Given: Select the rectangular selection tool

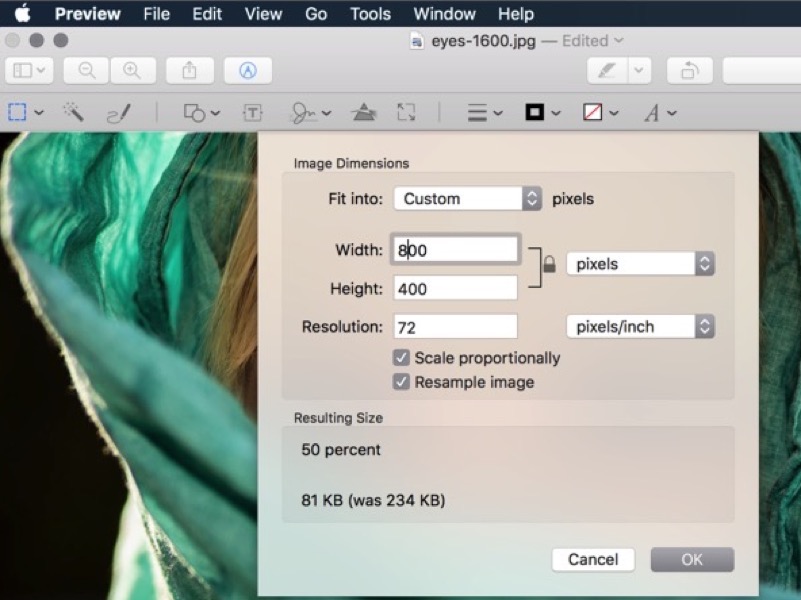Looking at the screenshot, I should [17, 112].
